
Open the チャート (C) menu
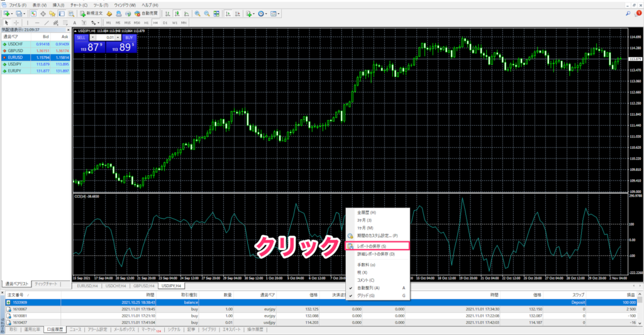coord(79,5)
